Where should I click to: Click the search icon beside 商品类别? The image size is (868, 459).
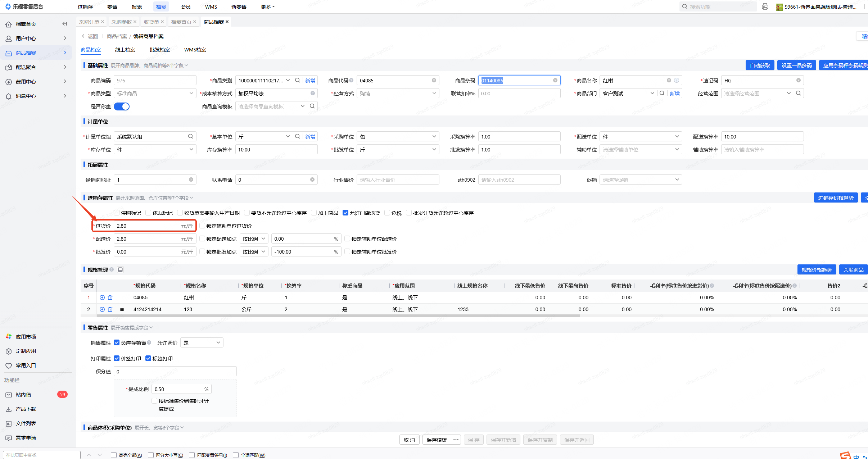coord(298,81)
